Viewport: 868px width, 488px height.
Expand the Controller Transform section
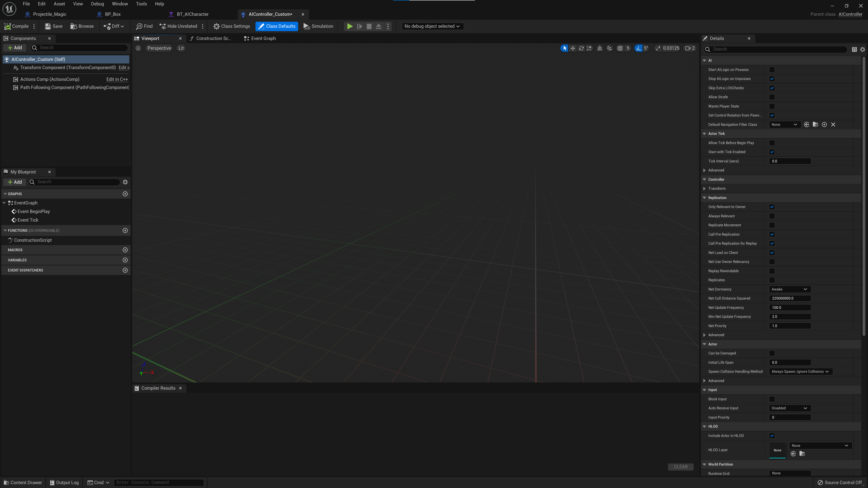pyautogui.click(x=704, y=189)
